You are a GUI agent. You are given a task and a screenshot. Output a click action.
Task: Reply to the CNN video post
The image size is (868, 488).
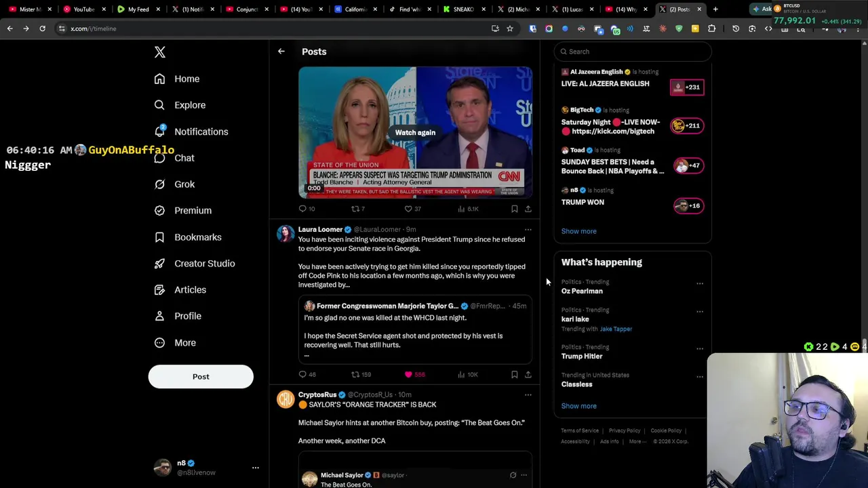[x=307, y=209]
